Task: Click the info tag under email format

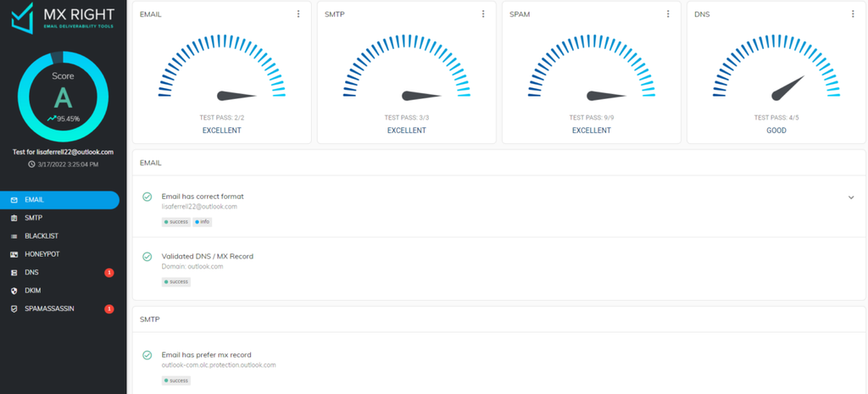Action: click(202, 222)
